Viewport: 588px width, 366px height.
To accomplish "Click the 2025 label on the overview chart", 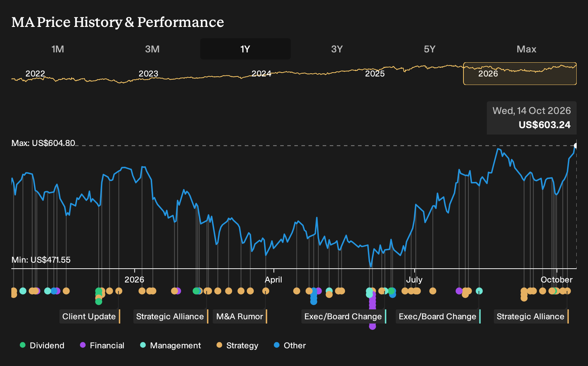I will pos(375,74).
